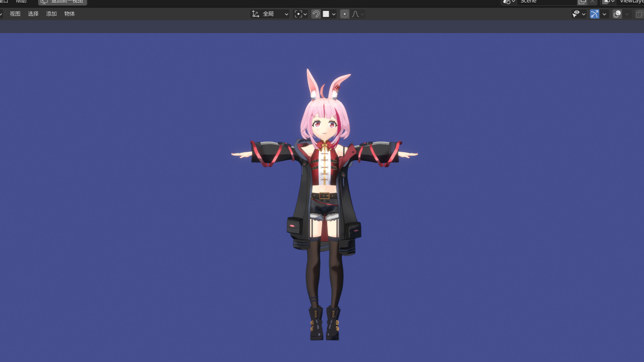644x362 pixels.
Task: Toggle the snap magnet icon
Action: pyautogui.click(x=316, y=14)
